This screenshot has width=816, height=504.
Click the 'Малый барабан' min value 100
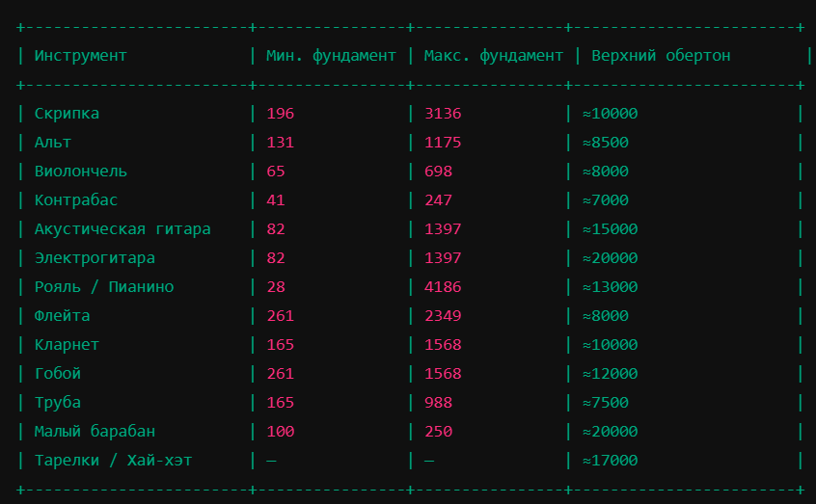coord(281,432)
